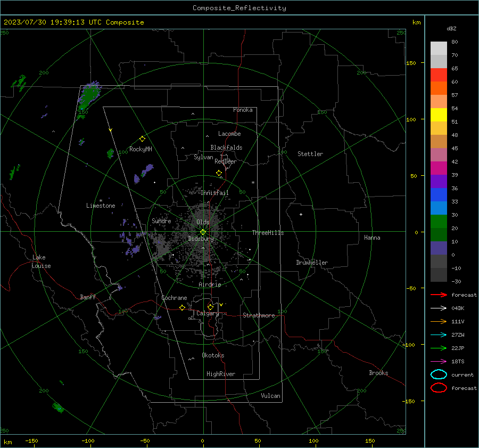Pick the green swatch between 30 and 20
Screen dimensions: 479x448
coord(439,222)
